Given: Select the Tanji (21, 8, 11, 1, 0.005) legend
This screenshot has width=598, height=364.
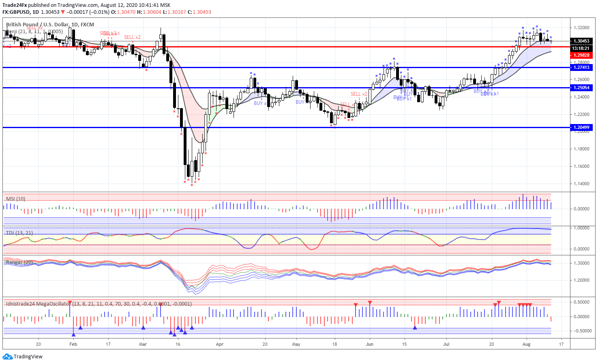Looking at the screenshot, I should coord(34,31).
